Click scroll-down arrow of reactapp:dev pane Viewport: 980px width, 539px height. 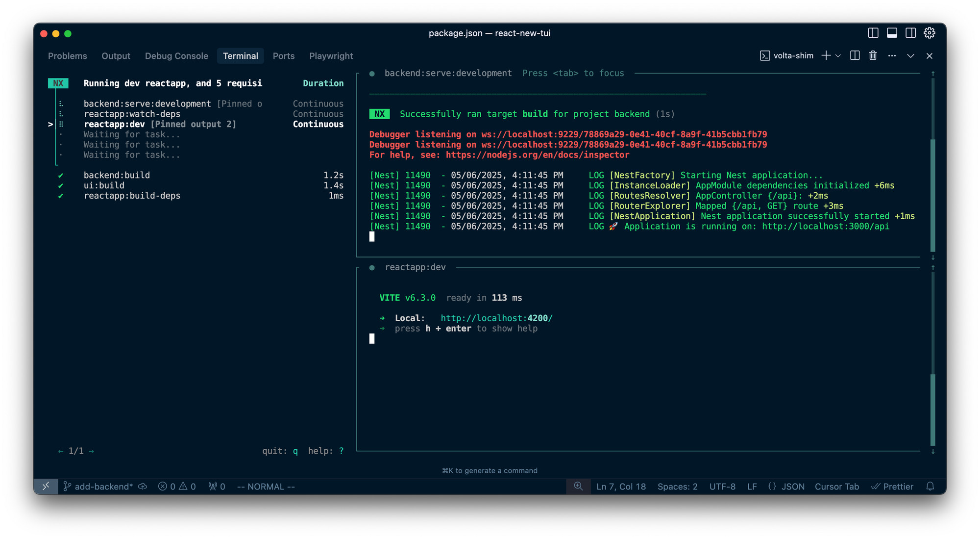tap(933, 452)
